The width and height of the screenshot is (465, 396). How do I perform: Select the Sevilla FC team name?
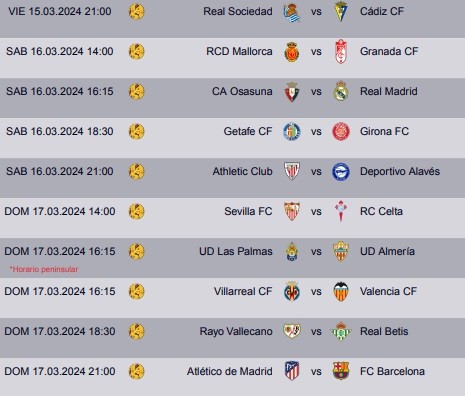coord(248,211)
